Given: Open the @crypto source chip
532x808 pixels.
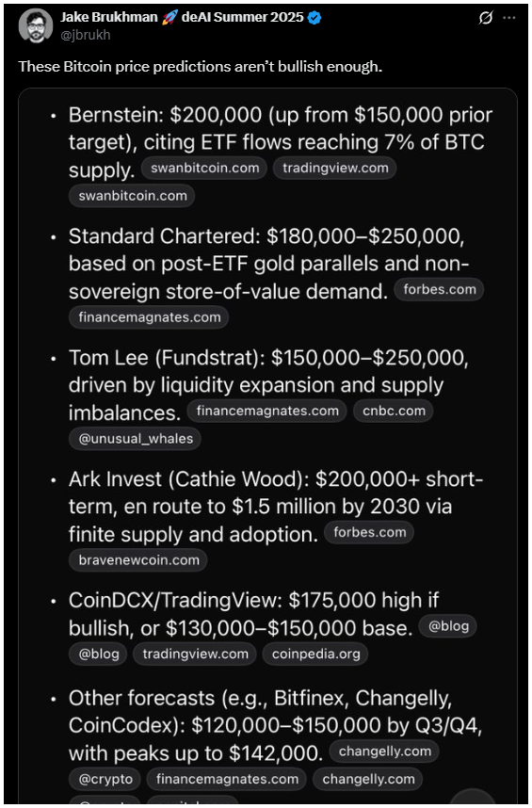Looking at the screenshot, I should (105, 779).
